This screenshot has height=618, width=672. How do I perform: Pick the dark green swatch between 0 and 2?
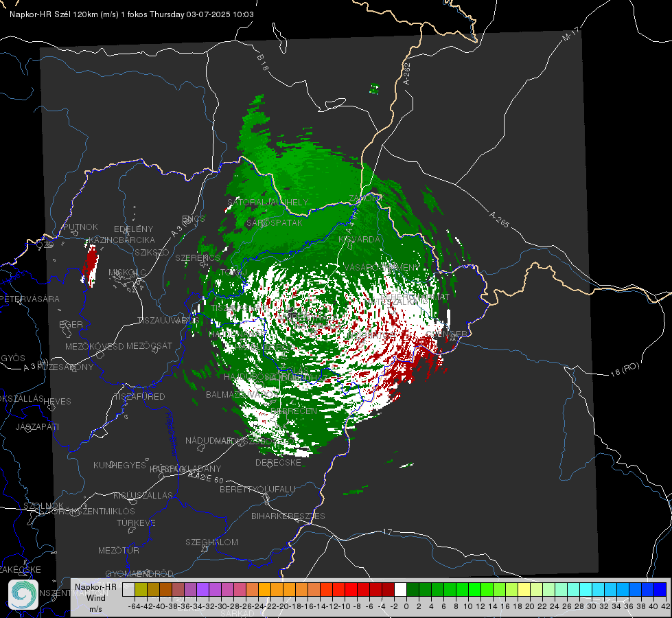point(413,589)
